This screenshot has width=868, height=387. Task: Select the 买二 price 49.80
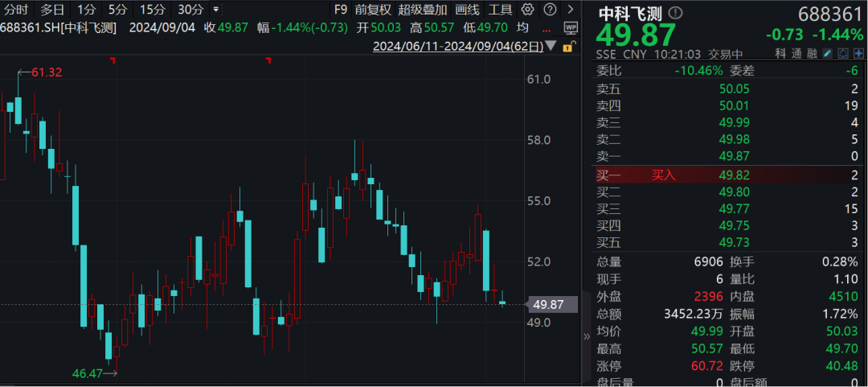click(734, 192)
